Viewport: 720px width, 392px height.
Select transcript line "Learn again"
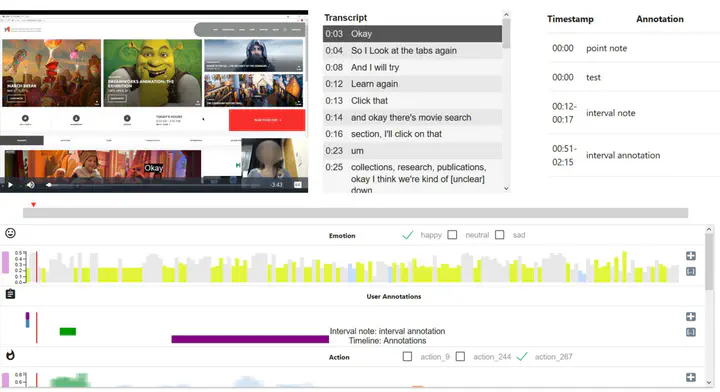[x=412, y=84]
